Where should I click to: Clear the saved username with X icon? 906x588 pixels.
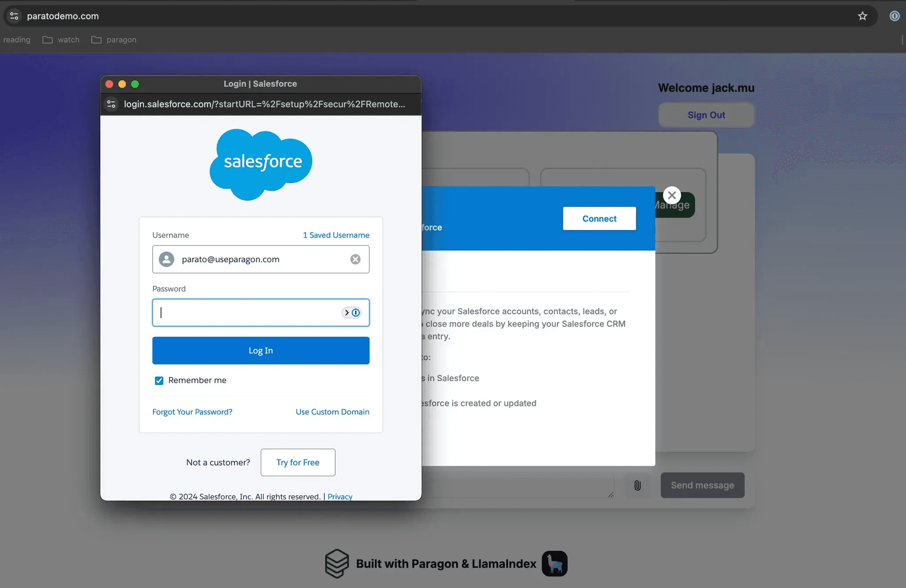(x=355, y=259)
